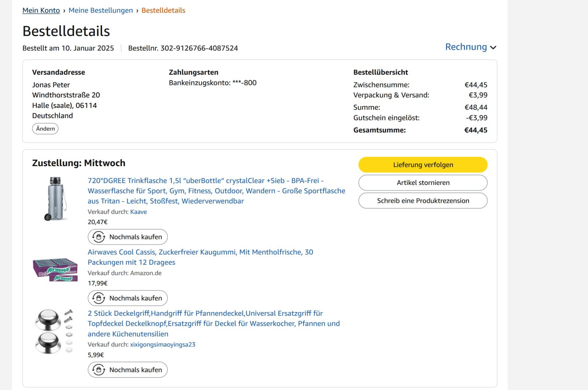Click the current Bestelldetails breadcrumb
The image size is (588, 390).
point(163,10)
